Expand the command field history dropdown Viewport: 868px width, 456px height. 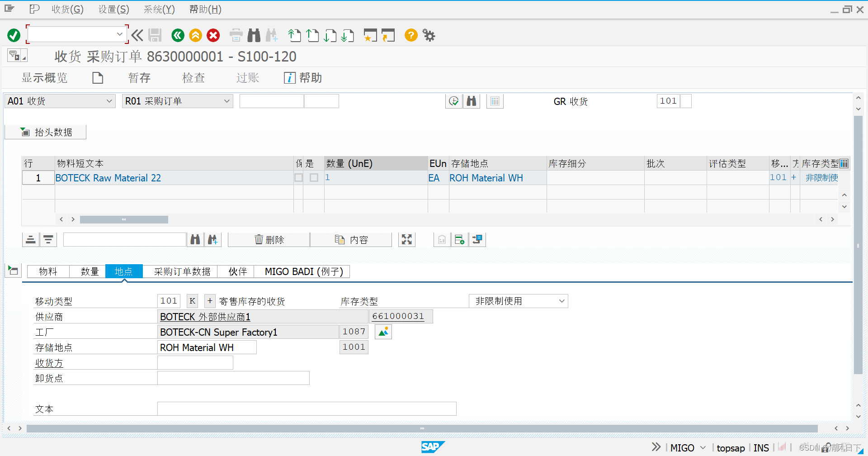click(119, 34)
